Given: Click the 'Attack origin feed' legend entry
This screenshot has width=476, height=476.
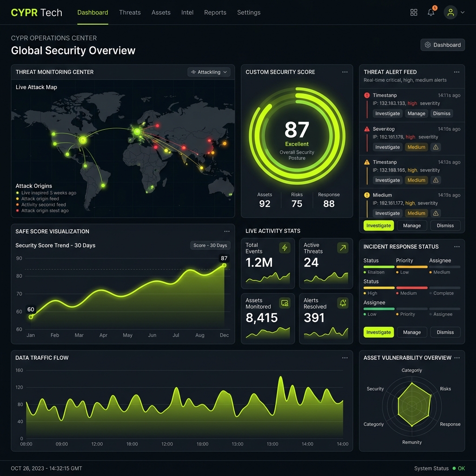Looking at the screenshot, I should tap(37, 198).
